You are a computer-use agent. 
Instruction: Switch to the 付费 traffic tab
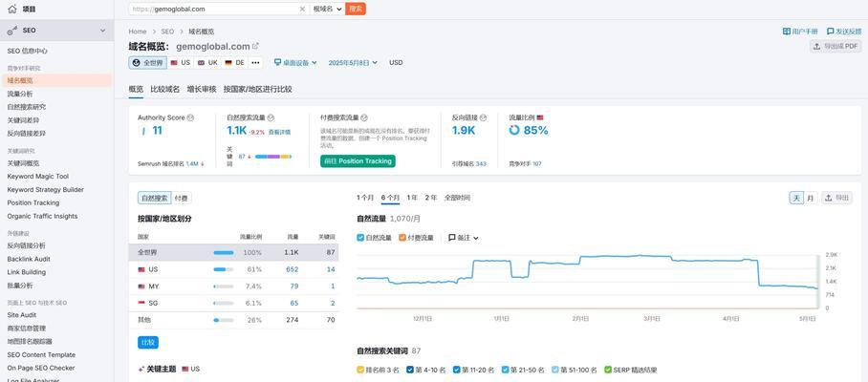(x=181, y=198)
